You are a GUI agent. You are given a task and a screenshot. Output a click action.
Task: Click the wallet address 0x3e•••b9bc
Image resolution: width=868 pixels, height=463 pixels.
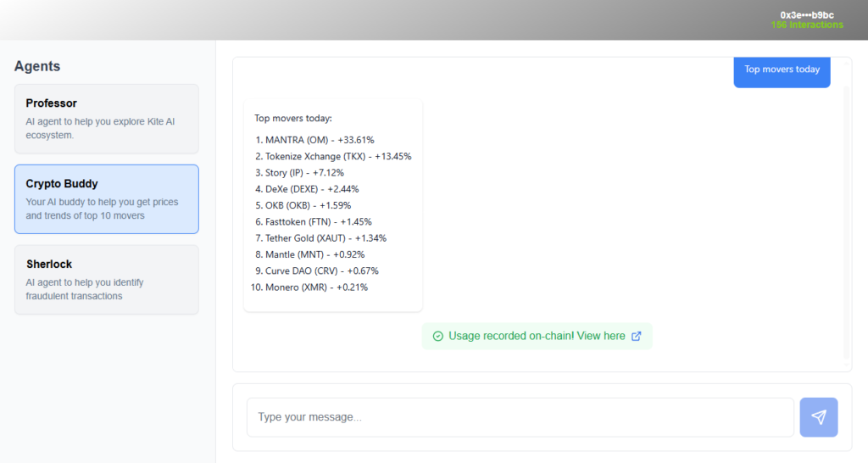[807, 15]
